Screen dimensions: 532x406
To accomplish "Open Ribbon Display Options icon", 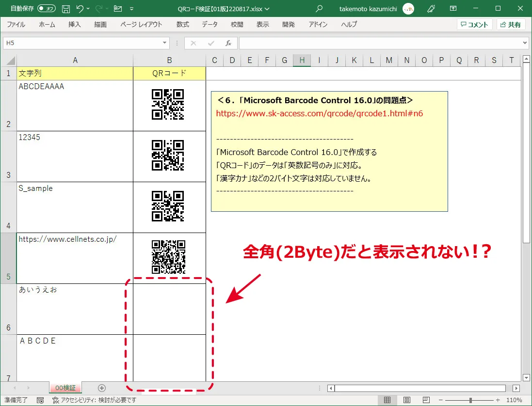I will [453, 8].
